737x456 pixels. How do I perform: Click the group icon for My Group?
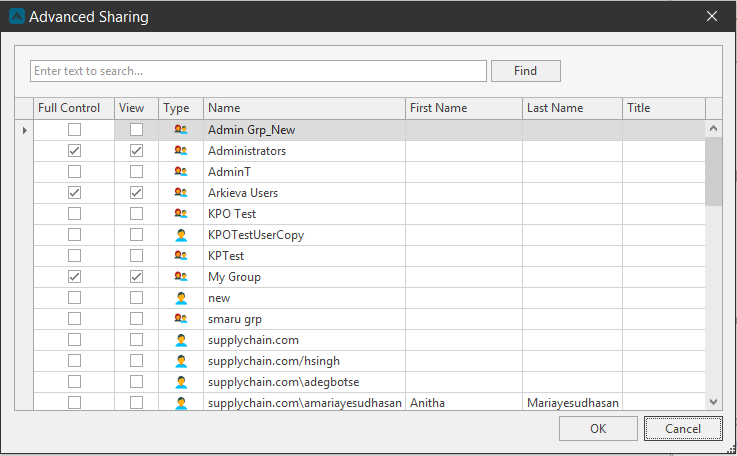coord(181,276)
